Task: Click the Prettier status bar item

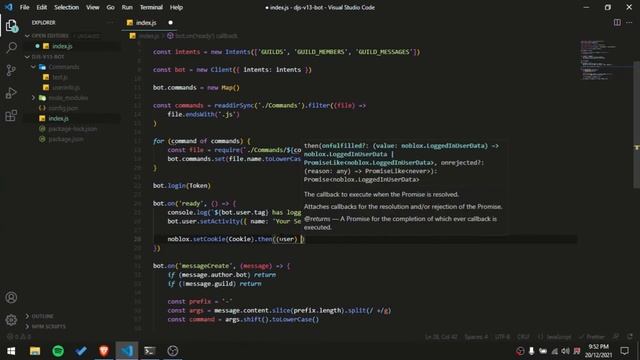Action: tap(592, 337)
